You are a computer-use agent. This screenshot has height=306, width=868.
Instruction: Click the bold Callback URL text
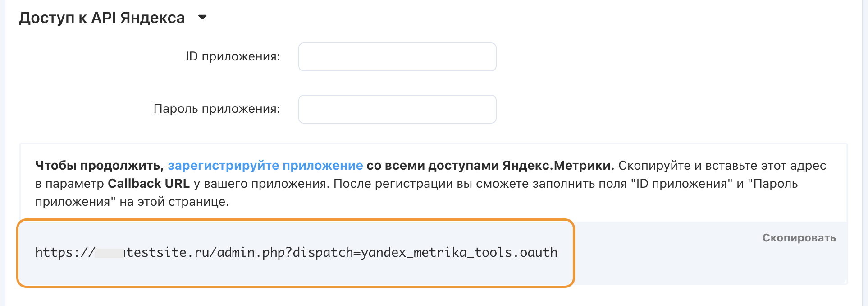[149, 184]
